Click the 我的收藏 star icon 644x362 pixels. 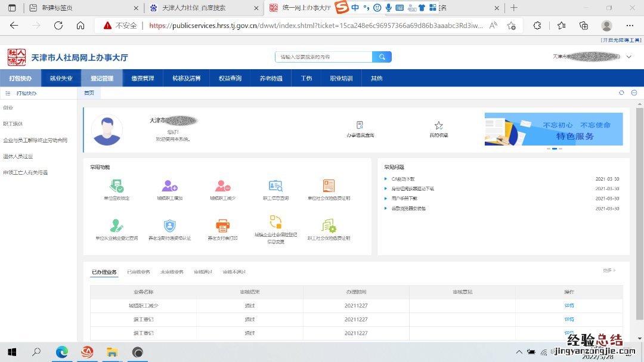pyautogui.click(x=439, y=126)
